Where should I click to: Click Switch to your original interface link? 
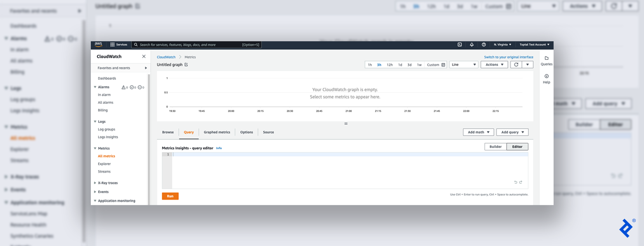click(509, 57)
